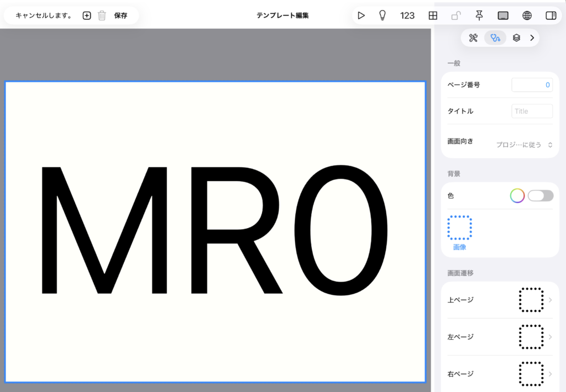Toggle the right sidebar panel icon
The image size is (566, 392).
click(x=551, y=15)
